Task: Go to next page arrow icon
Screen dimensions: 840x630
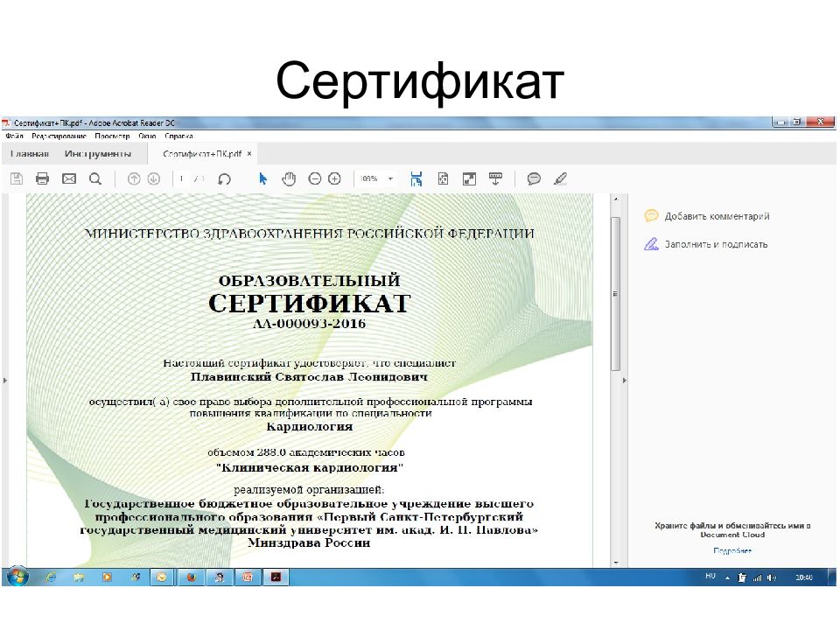Action: [154, 178]
